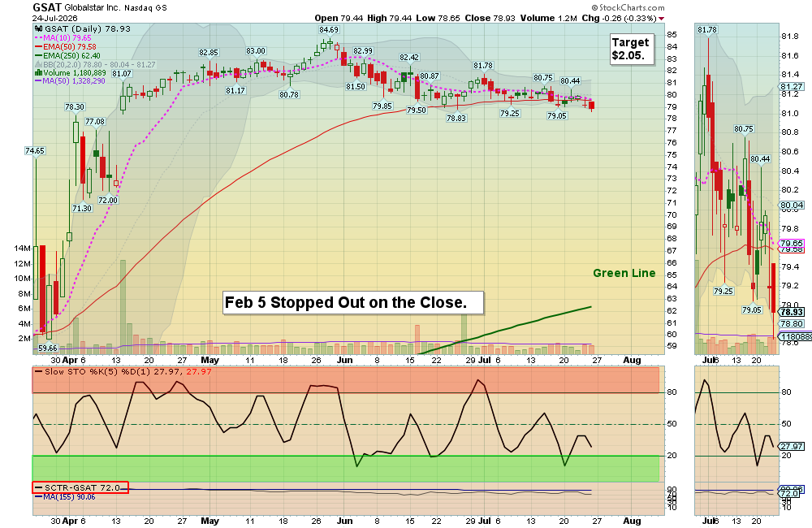The height and width of the screenshot is (528, 812).
Task: Click the 81.78 label in the zoomed right panel
Action: click(707, 29)
